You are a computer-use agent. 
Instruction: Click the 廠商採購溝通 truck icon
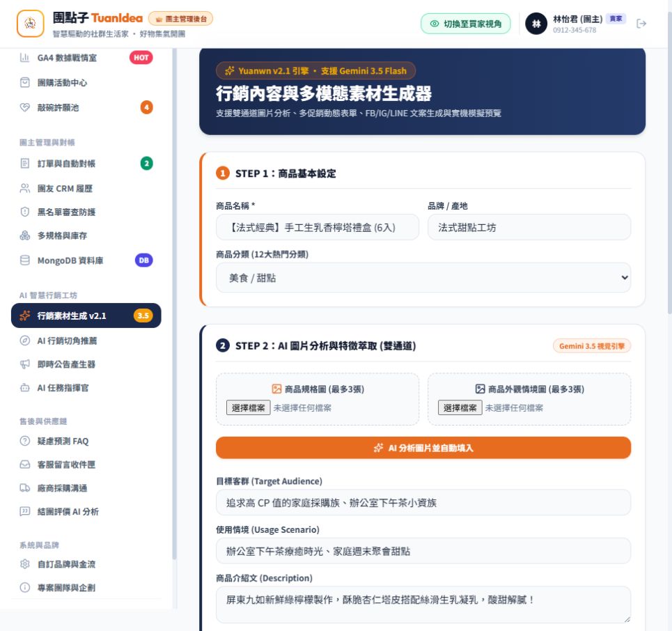coord(25,488)
